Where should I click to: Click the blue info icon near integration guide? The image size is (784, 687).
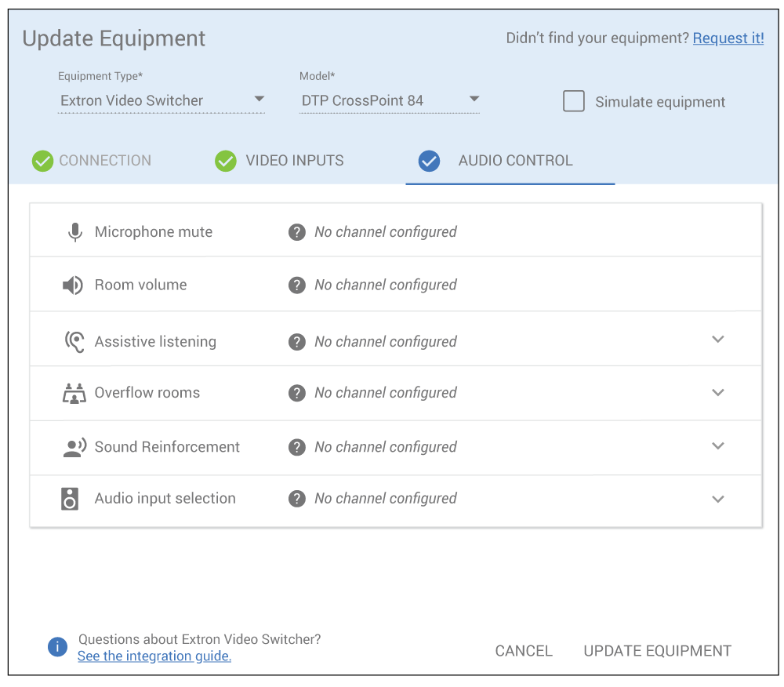tap(57, 647)
